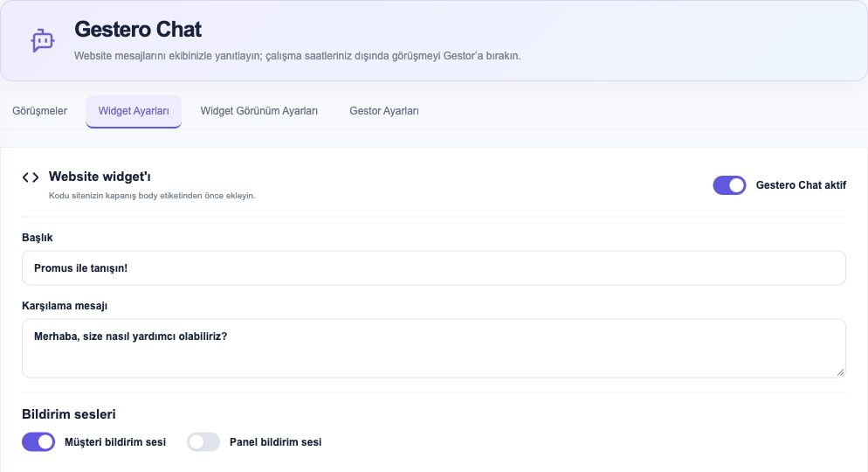The image size is (868, 472).
Task: Click the Website widget'ı section heading
Action: click(x=100, y=177)
